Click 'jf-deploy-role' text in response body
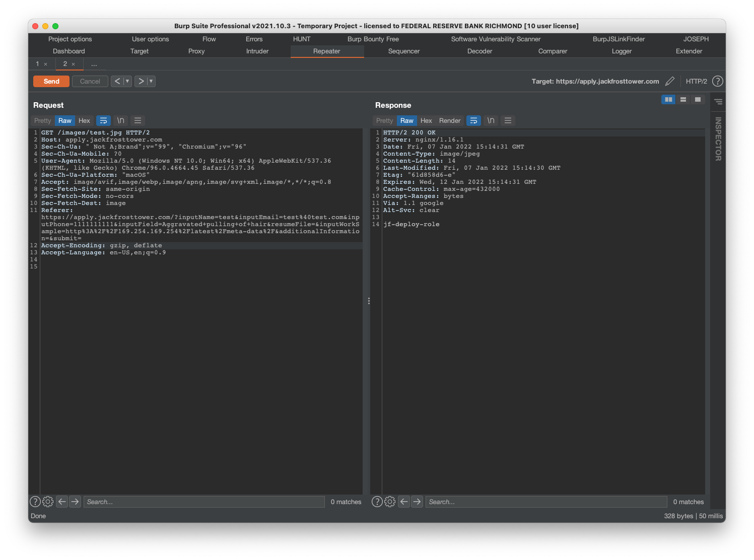Screen dimensions: 754x560 pos(412,225)
